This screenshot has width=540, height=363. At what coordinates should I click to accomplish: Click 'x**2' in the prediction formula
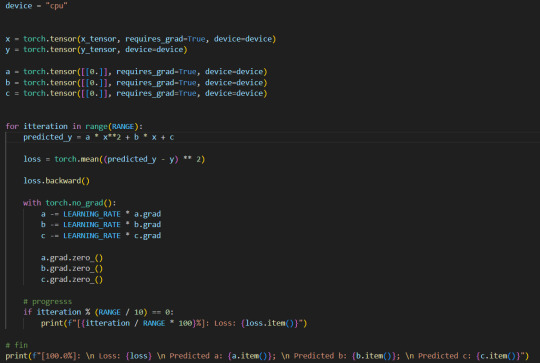click(112, 137)
